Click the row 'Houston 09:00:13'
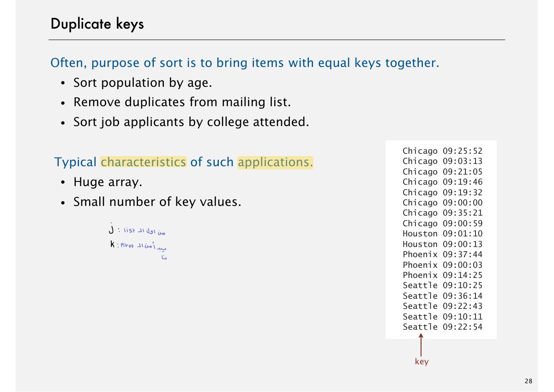554x392 pixels. pyautogui.click(x=442, y=244)
